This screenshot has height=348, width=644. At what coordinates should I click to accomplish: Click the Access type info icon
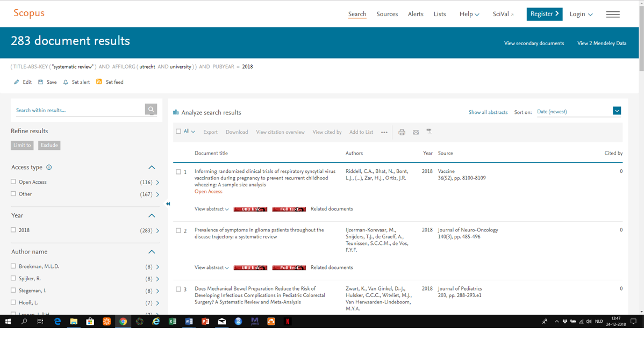coord(49,168)
